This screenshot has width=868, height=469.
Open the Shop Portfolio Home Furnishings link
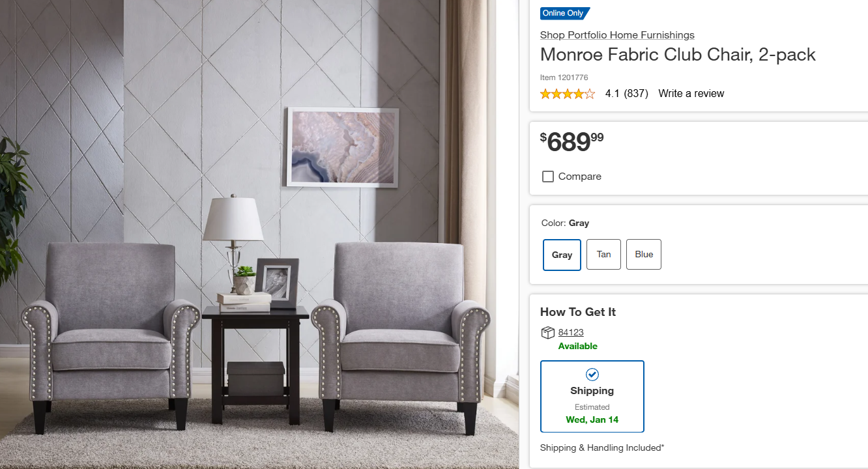617,35
